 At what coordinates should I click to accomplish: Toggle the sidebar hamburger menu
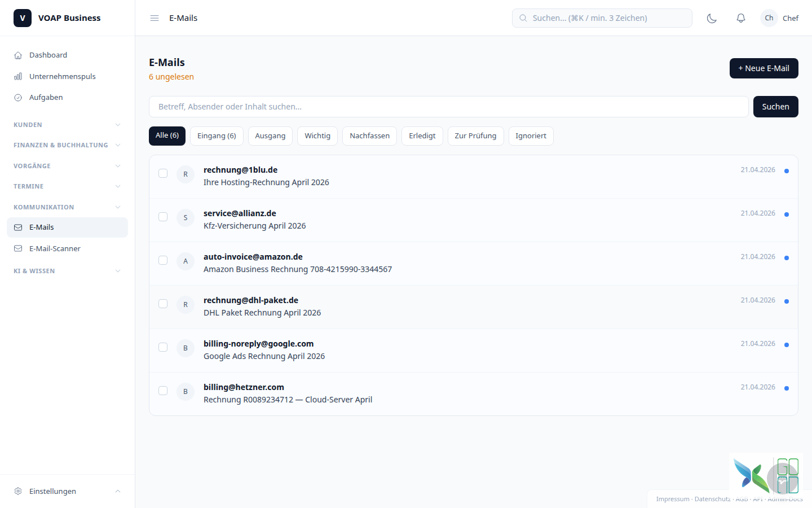(x=155, y=18)
